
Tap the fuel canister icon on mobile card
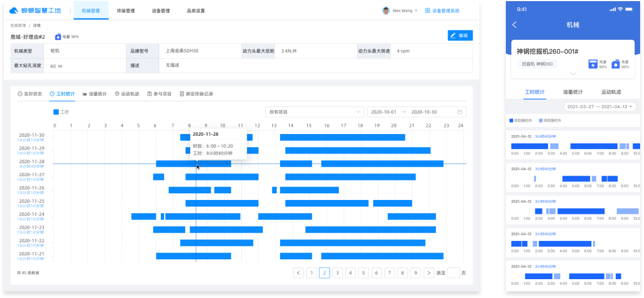pos(615,64)
